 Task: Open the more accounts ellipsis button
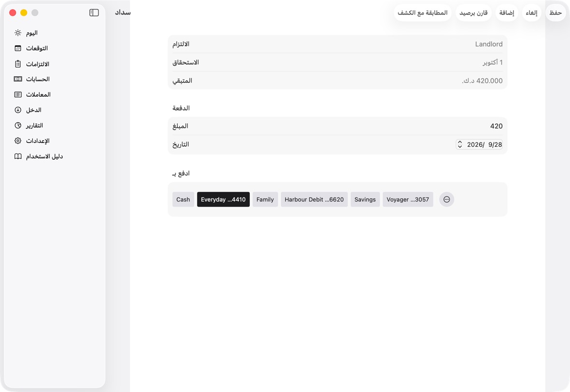tap(447, 199)
